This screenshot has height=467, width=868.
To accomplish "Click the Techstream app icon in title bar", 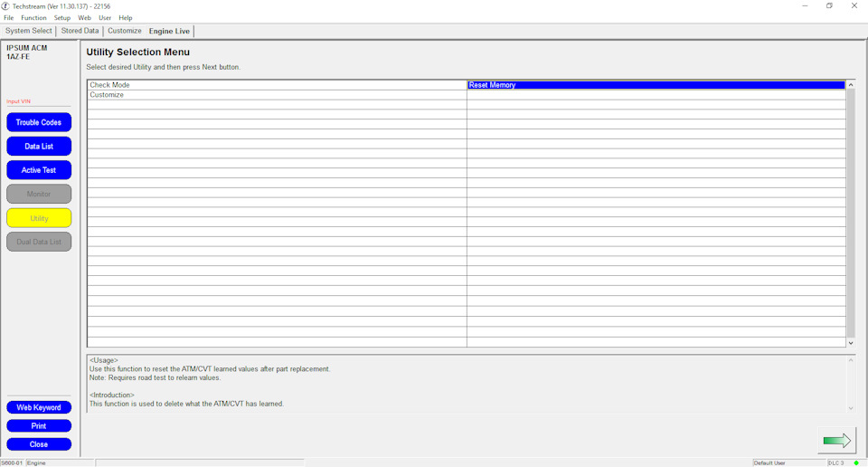I will pos(5,6).
